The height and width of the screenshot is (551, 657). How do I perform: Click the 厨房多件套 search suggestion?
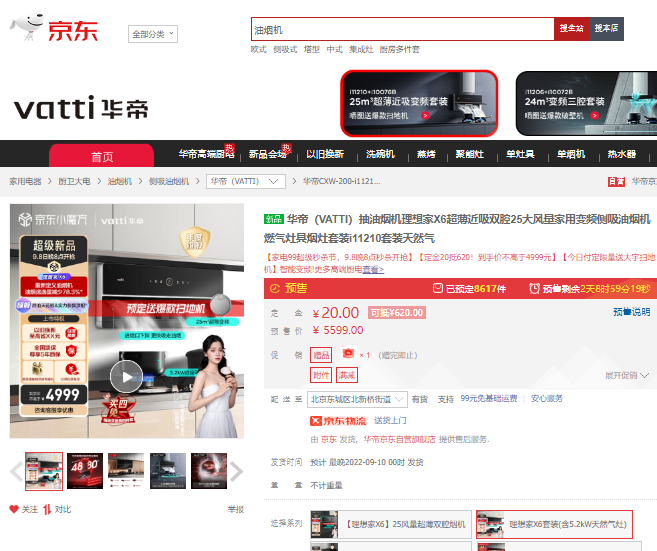coord(400,49)
